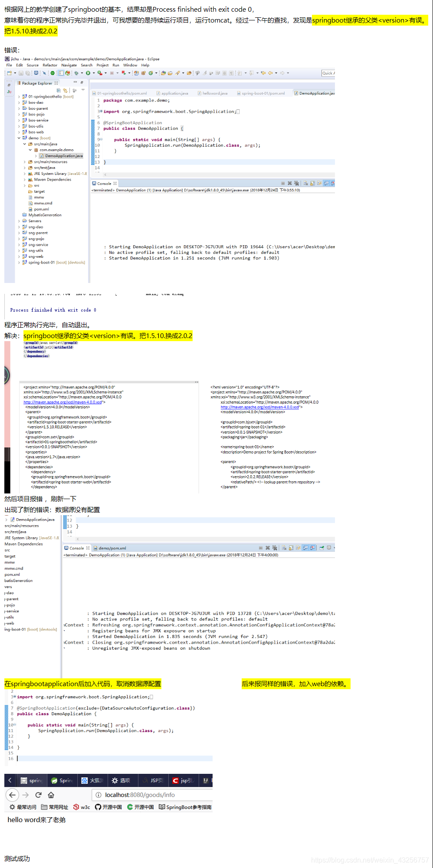Viewport: 433px width, 868px height.
Task: Switch to the spring-boot-01/pom.xml editor tab
Action: 261,93
